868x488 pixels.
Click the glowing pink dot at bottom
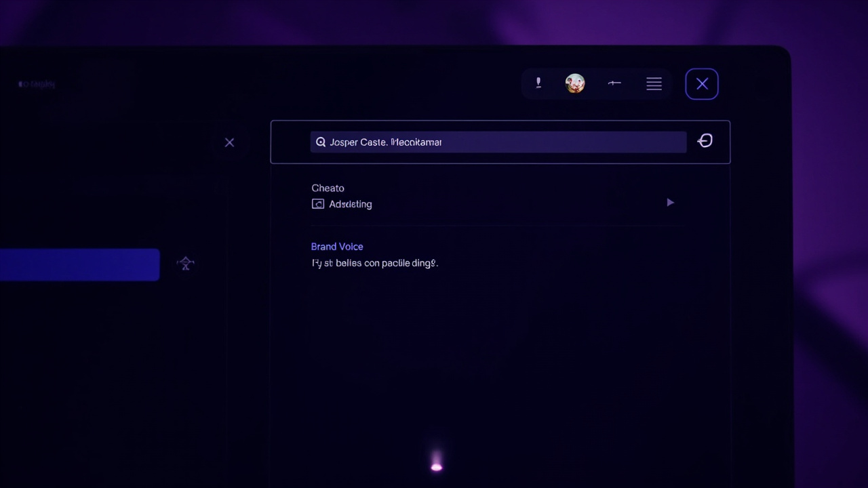coord(436,466)
